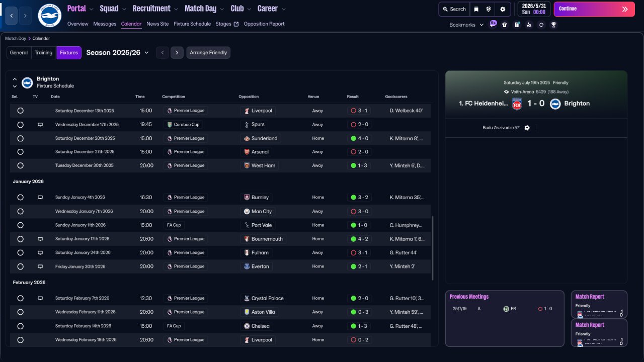The height and width of the screenshot is (362, 644).
Task: Click the scouting search icon in bookmarks bar
Action: (529, 25)
